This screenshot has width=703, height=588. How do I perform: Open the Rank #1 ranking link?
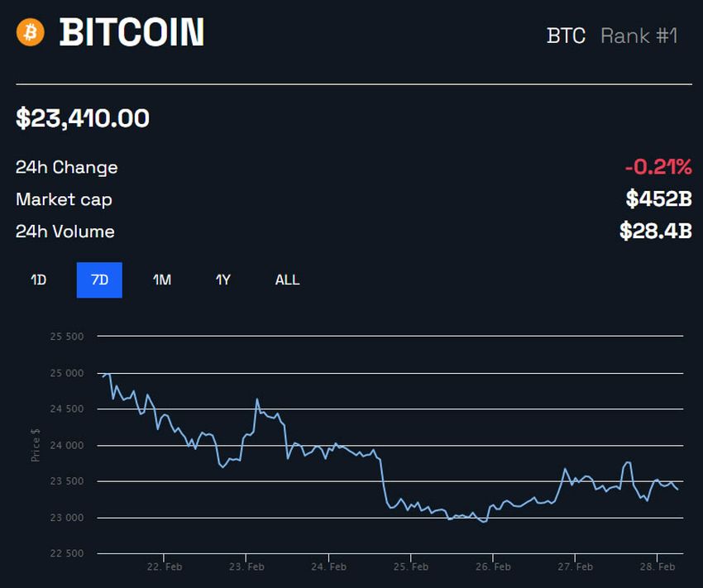tap(638, 36)
